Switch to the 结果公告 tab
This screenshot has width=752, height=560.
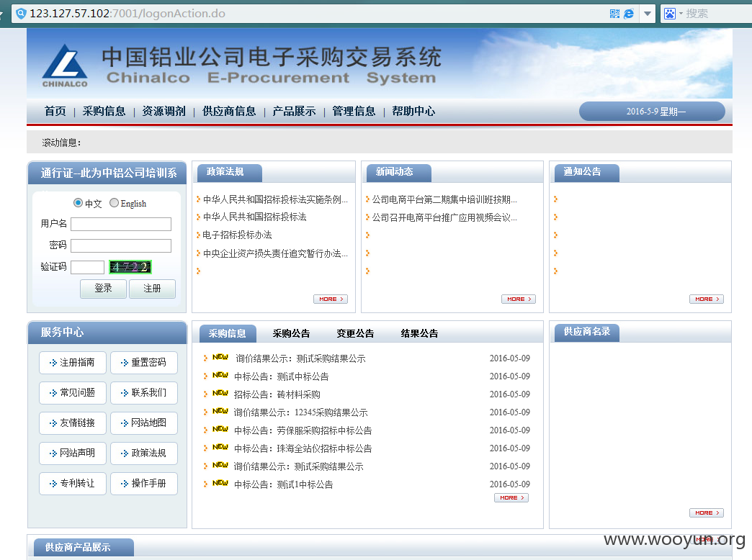[420, 333]
